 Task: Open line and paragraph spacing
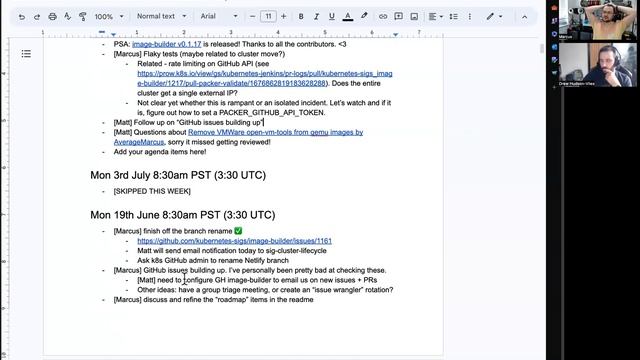pyautogui.click(x=453, y=17)
